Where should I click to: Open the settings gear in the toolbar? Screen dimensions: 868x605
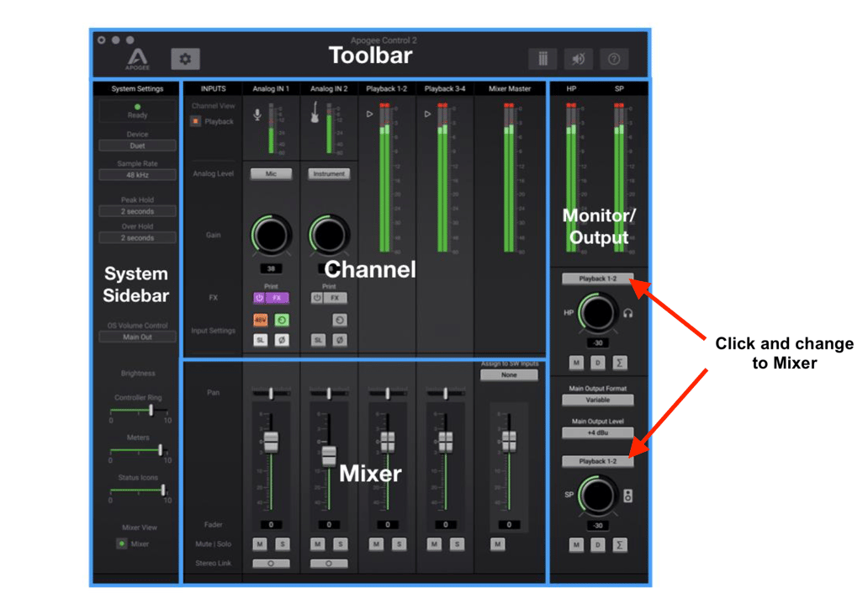[185, 59]
